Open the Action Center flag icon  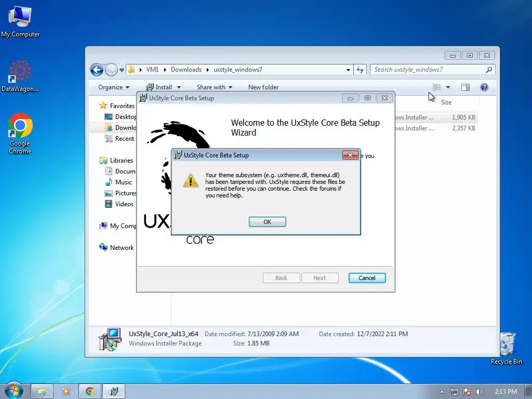(x=467, y=392)
